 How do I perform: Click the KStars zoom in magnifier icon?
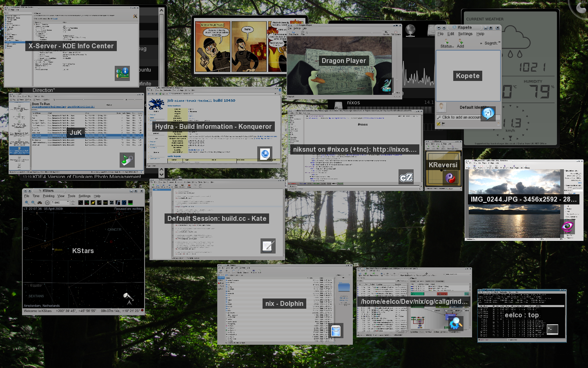(x=27, y=202)
